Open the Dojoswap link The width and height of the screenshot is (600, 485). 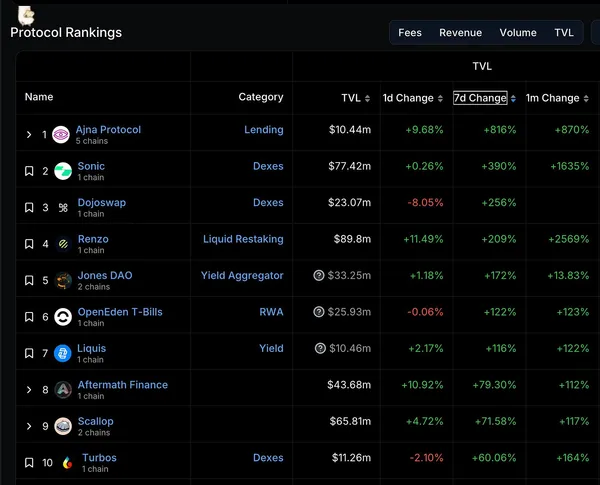(x=102, y=202)
